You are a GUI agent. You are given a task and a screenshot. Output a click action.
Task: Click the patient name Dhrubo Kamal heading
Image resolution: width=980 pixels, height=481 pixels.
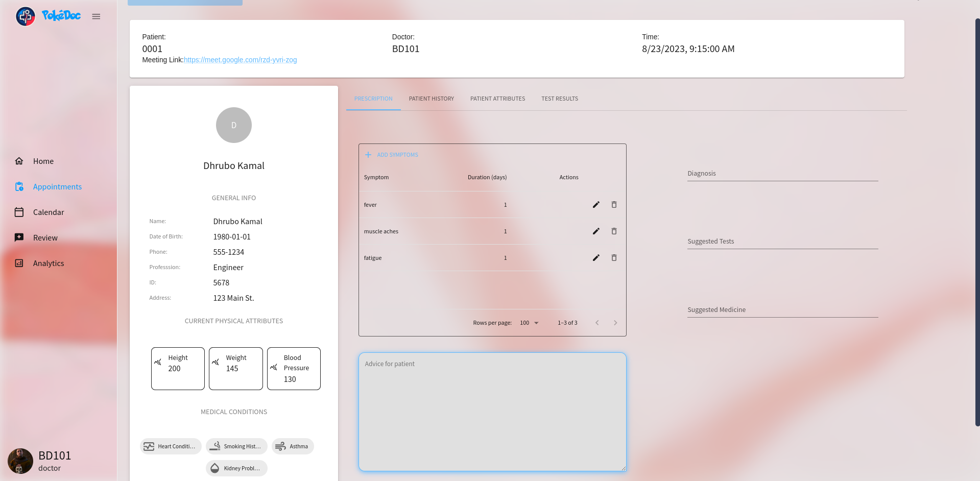pos(234,165)
